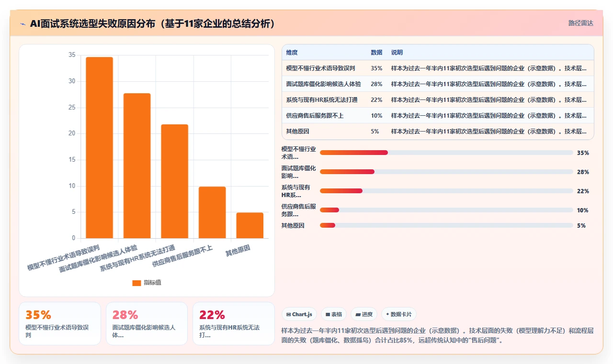Click the 路径雷达 label in header
The image size is (613, 364).
580,23
